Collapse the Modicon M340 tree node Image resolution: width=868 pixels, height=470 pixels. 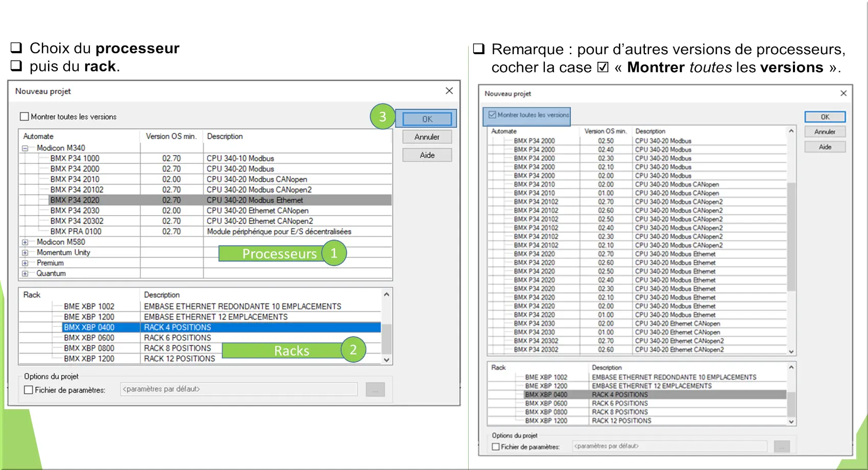click(x=25, y=148)
